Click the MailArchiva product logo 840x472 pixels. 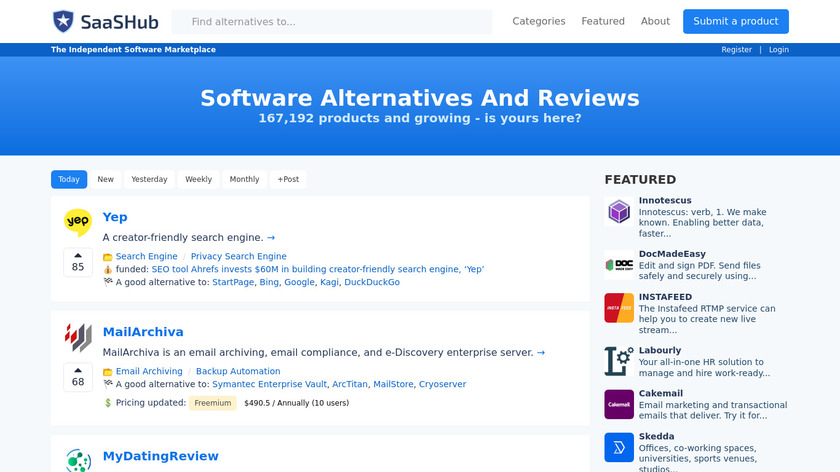pos(78,337)
